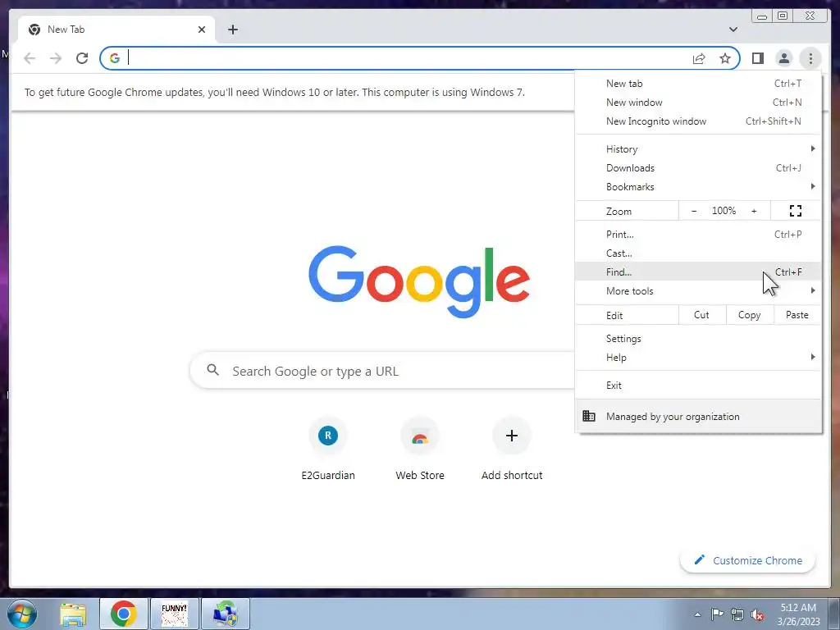Increase zoom with the plus button
The height and width of the screenshot is (630, 840).
[x=754, y=211]
